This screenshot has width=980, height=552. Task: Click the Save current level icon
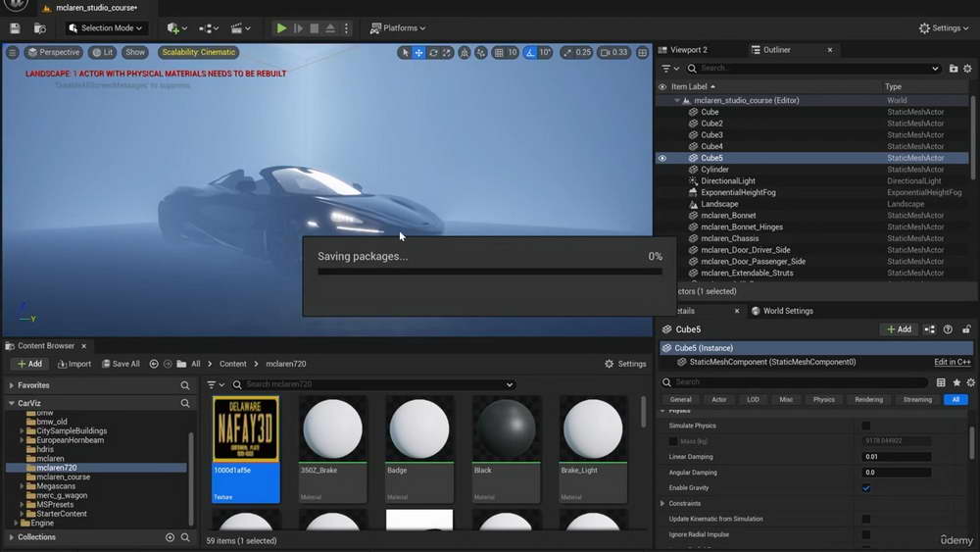[x=15, y=28]
